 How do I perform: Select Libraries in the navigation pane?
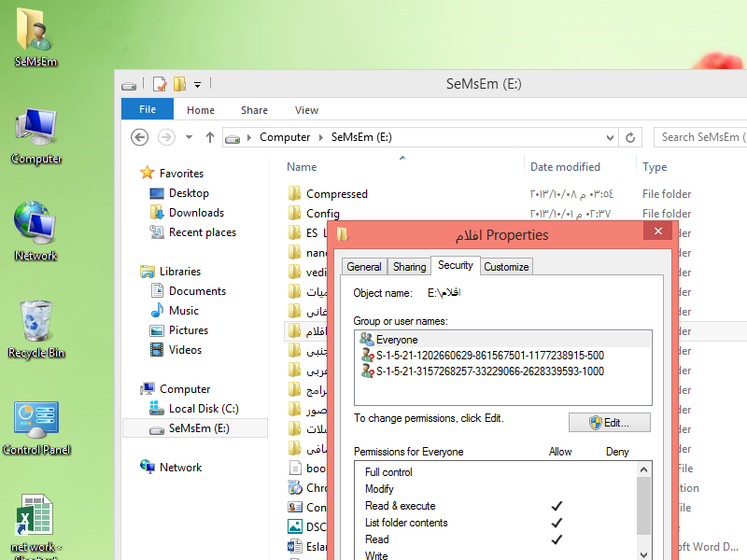171,272
